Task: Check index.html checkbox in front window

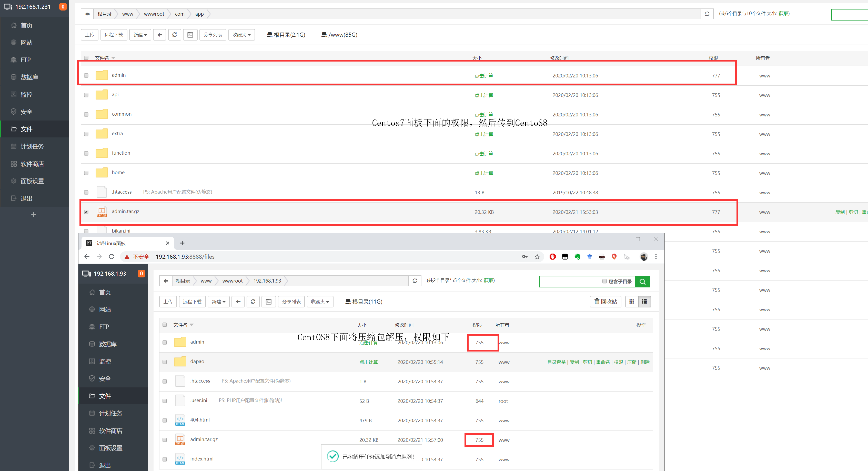Action: (165, 459)
